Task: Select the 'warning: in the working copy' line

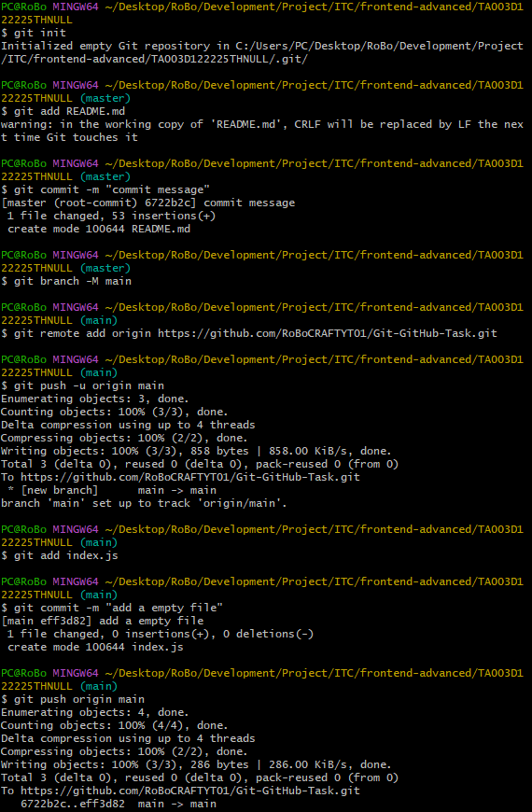Action: [x=262, y=124]
